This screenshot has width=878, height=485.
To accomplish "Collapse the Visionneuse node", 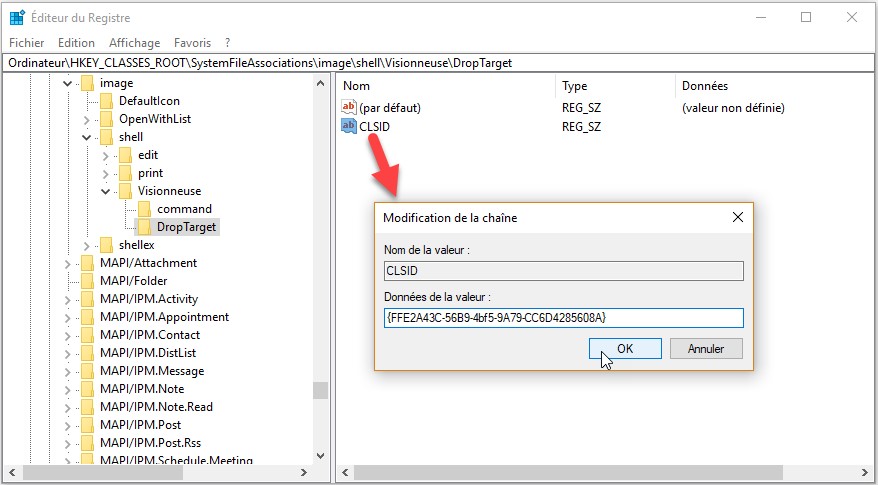I will [x=106, y=192].
